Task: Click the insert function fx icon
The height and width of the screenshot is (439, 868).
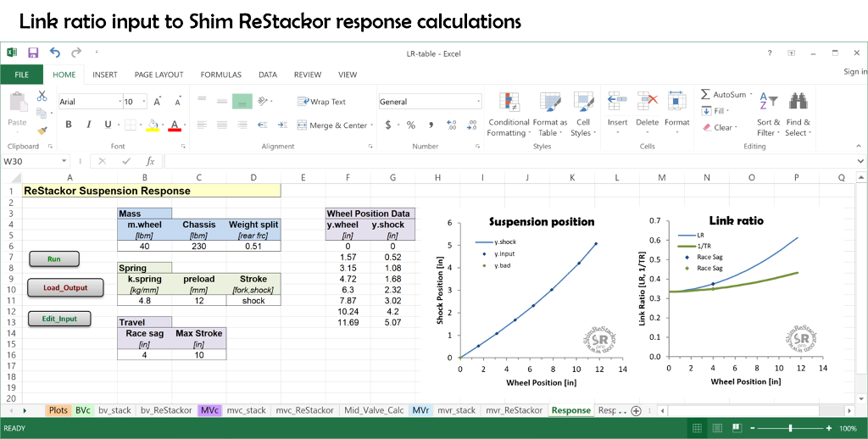Action: (150, 161)
